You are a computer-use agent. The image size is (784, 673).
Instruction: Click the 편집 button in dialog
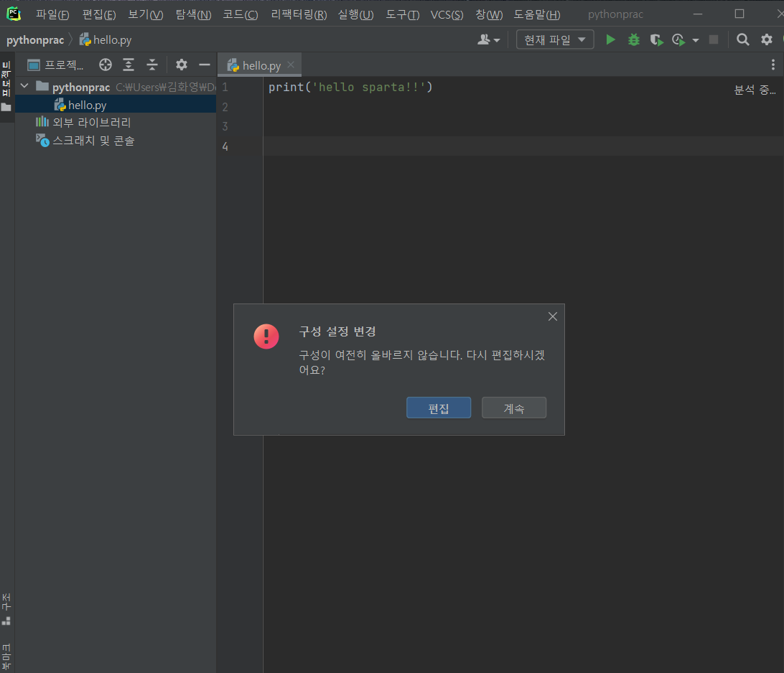coord(439,408)
